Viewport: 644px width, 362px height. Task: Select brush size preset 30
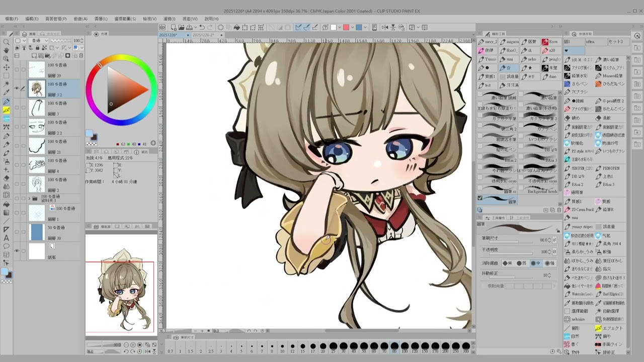344,348
